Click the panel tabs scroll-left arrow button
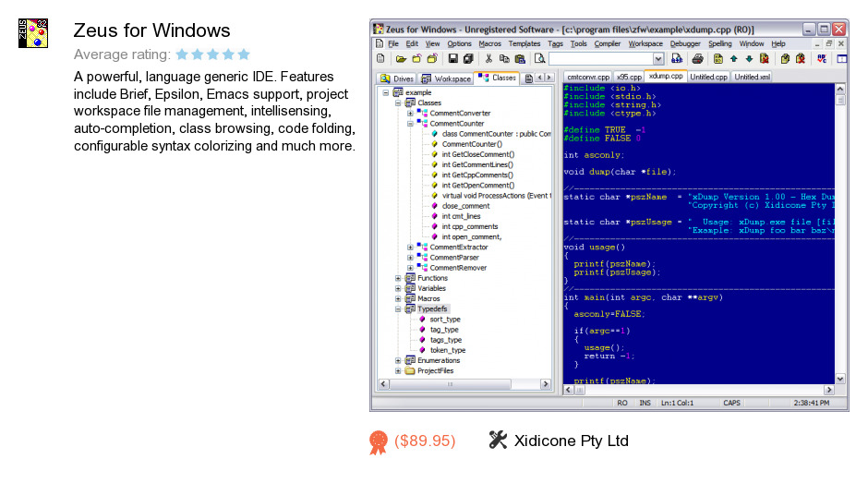 point(540,78)
